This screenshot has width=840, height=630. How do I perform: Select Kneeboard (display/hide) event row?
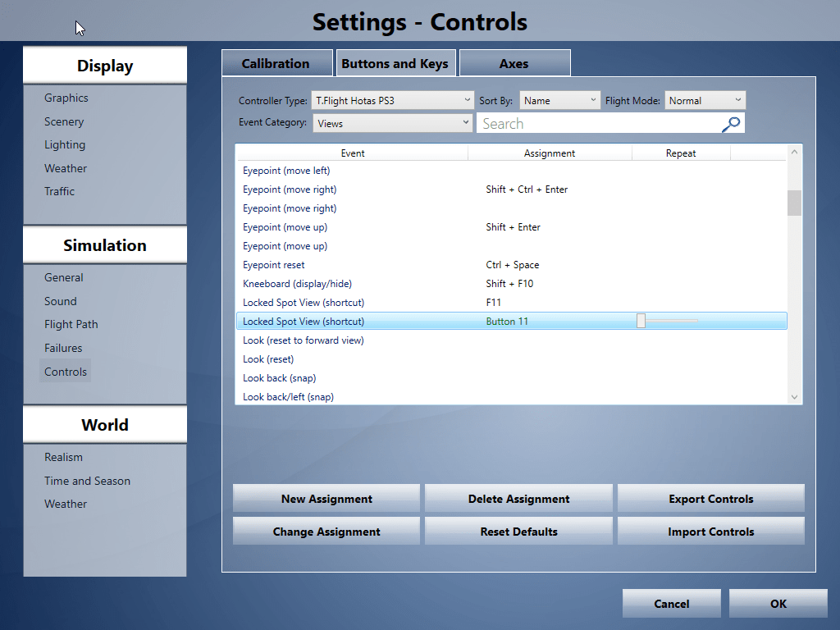(x=512, y=283)
